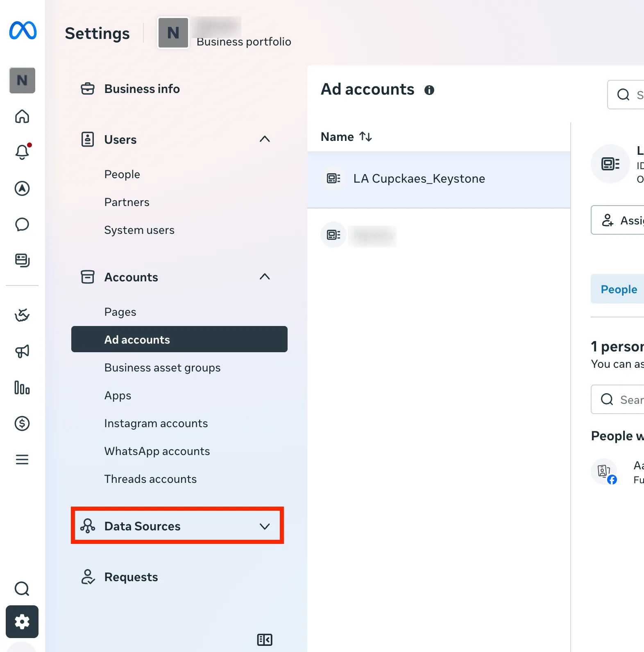Collapse sidebar using panel toggle icon
The width and height of the screenshot is (644, 652).
[265, 640]
